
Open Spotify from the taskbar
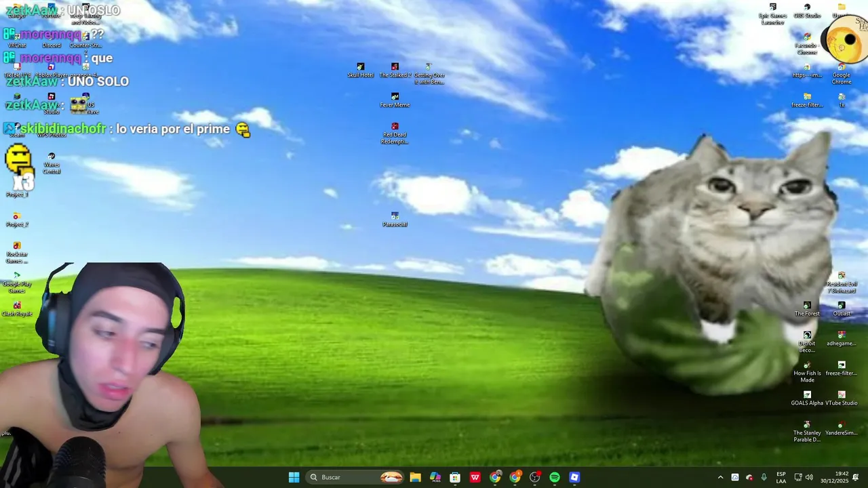tap(555, 477)
